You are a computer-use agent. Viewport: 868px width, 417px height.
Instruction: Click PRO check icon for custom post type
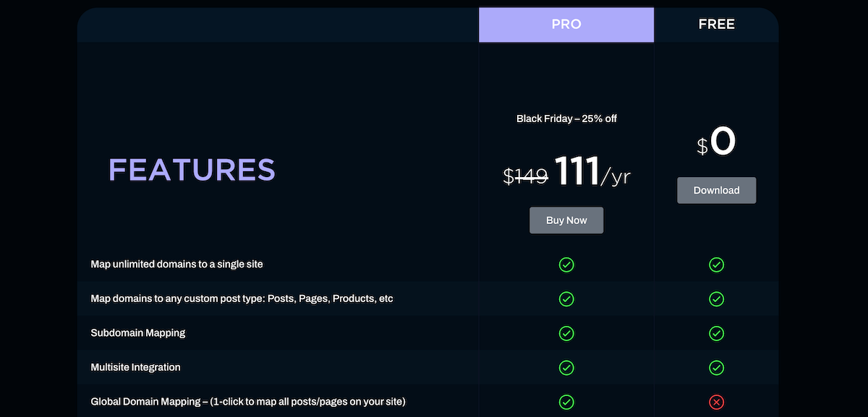[x=566, y=298]
